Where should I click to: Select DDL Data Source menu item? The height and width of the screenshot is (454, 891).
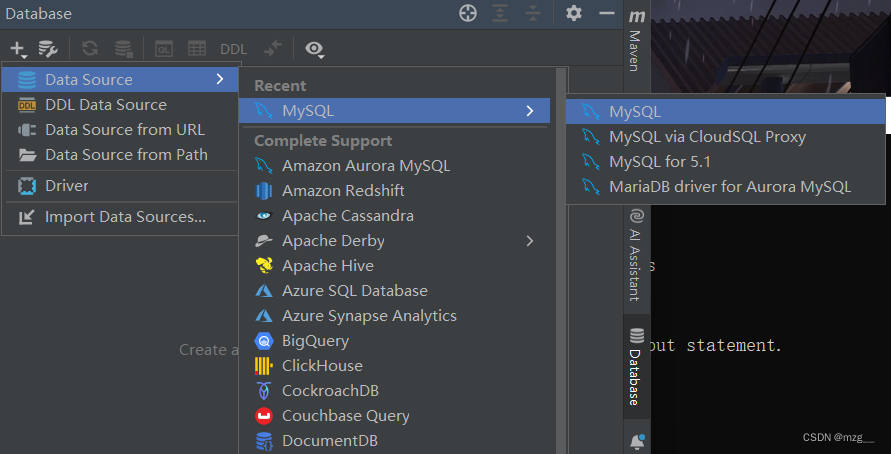(x=120, y=105)
